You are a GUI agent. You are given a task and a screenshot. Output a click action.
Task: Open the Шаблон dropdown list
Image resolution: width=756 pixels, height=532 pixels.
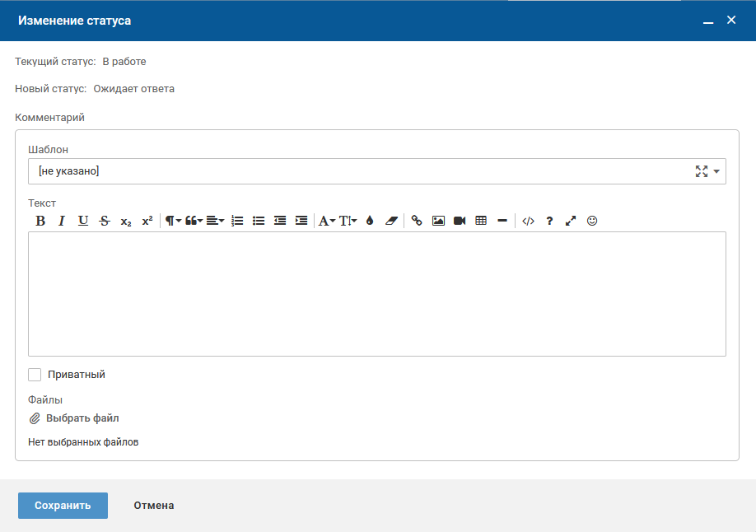click(716, 171)
